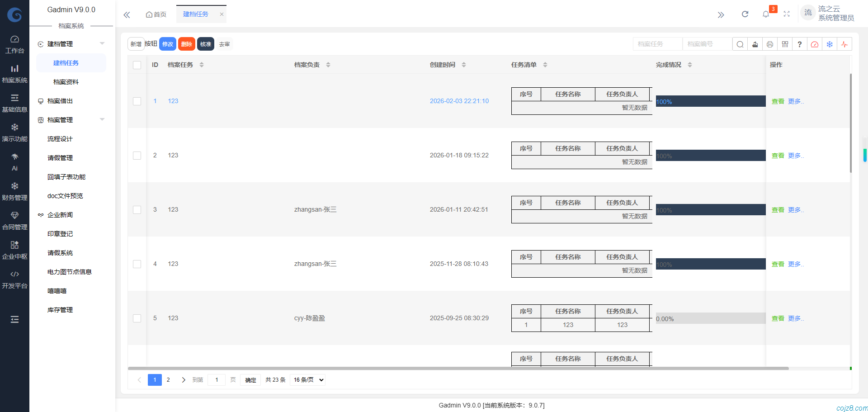The width and height of the screenshot is (868, 412).
Task: Click the orange 删除 button
Action: [x=187, y=44]
